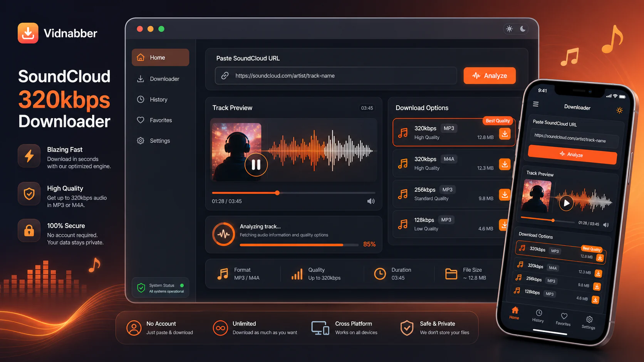Viewport: 644px width, 362px height.
Task: Click the 100% Secure lock icon
Action: click(29, 230)
